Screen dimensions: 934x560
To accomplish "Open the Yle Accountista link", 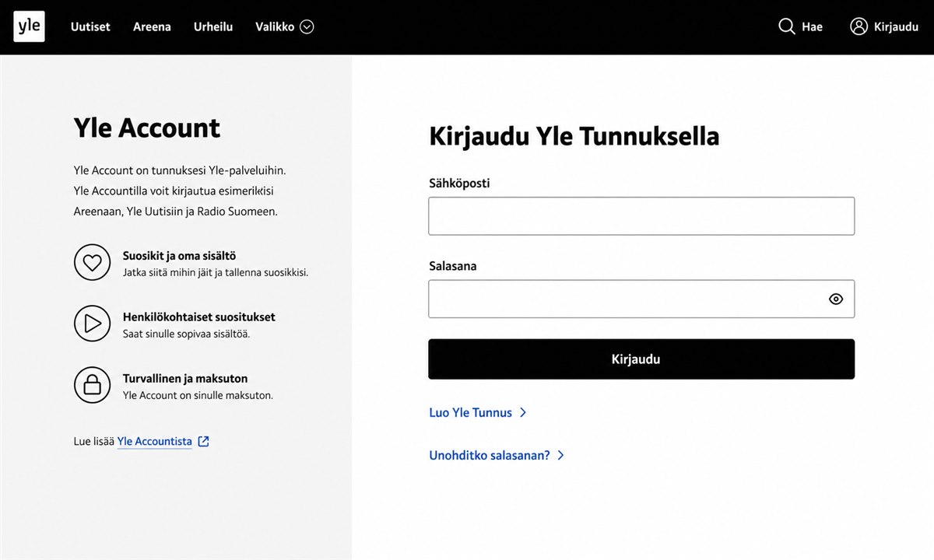I will (154, 441).
